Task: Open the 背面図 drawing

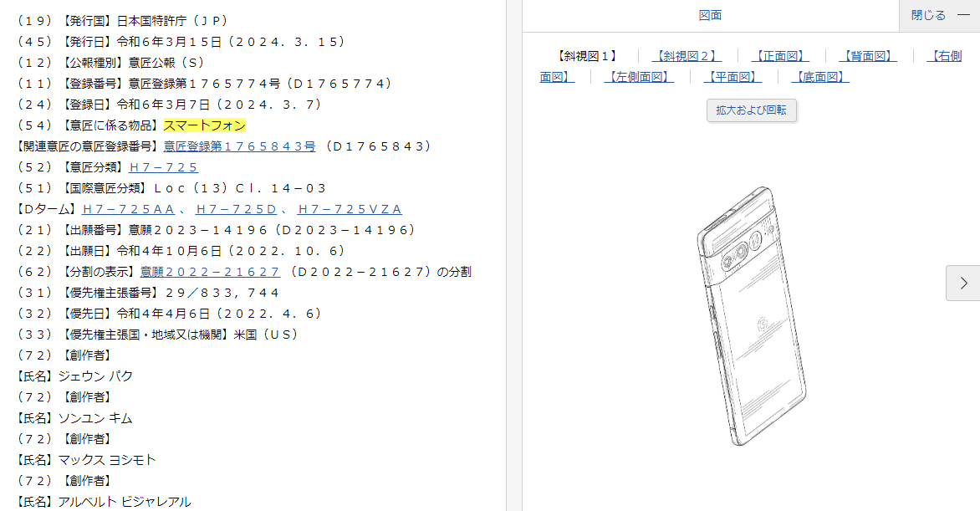Action: point(868,56)
